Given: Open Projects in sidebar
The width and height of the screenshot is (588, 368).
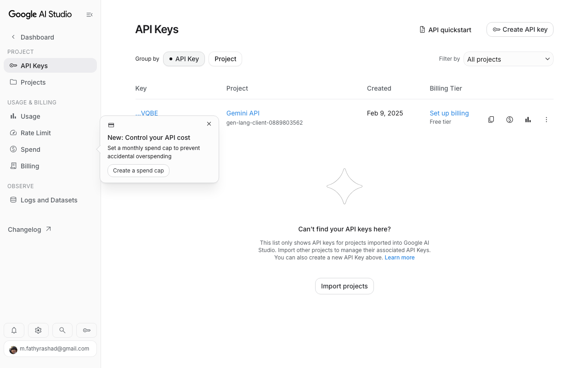Looking at the screenshot, I should [x=50, y=82].
